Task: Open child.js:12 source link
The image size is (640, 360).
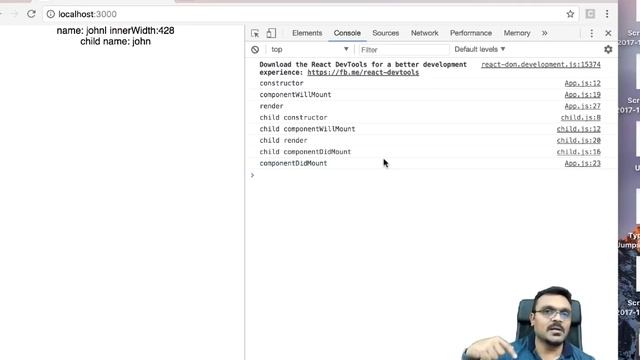Action: (x=578, y=129)
